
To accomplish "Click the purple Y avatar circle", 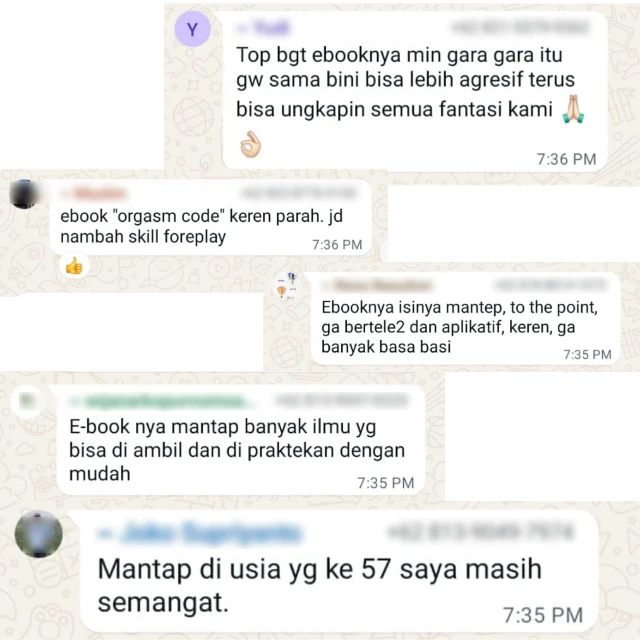I will click(x=192, y=29).
